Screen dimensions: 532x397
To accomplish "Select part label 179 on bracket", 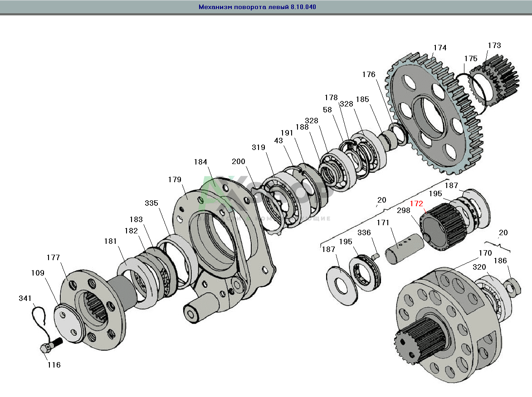I will point(175,180).
